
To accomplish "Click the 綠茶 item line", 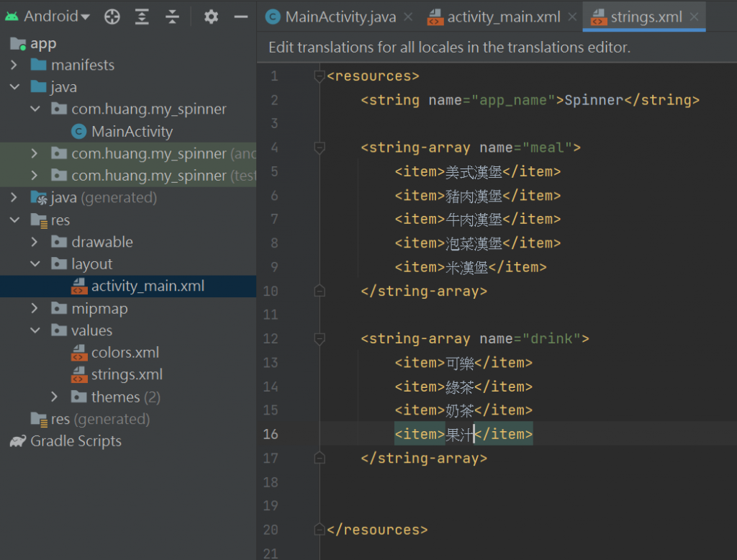I will (x=464, y=387).
